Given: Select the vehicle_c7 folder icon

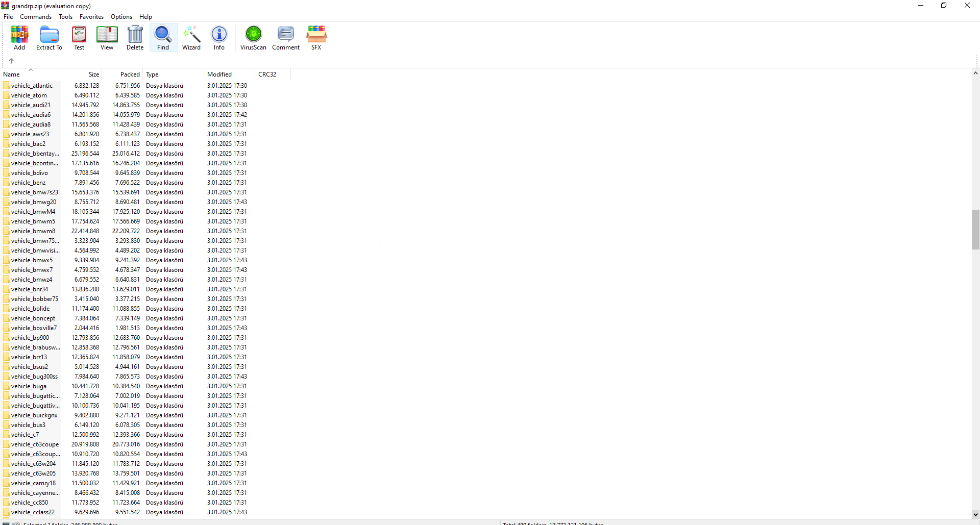Looking at the screenshot, I should pos(6,435).
